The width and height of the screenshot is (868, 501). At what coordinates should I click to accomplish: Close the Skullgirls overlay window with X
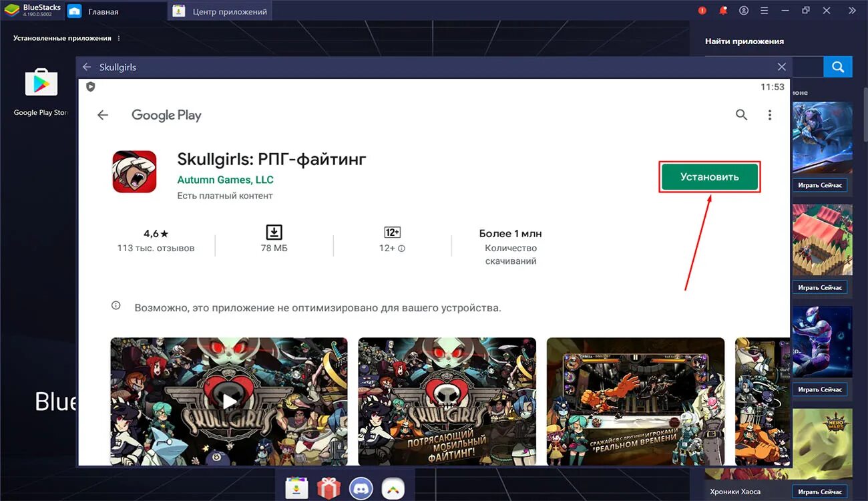pyautogui.click(x=782, y=67)
